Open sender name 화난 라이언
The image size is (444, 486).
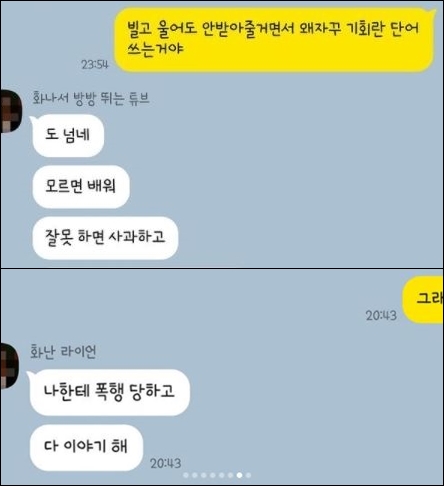coord(63,352)
